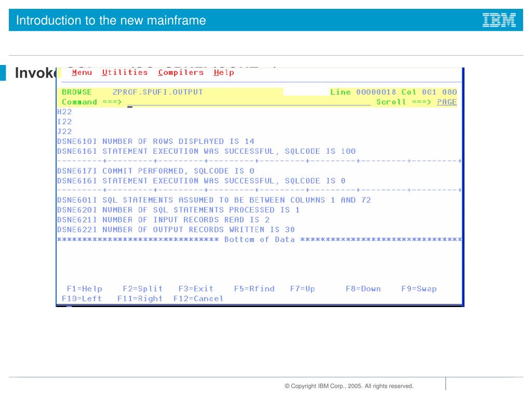Select the F7=Up function key
The height and width of the screenshot is (399, 532).
tap(302, 289)
